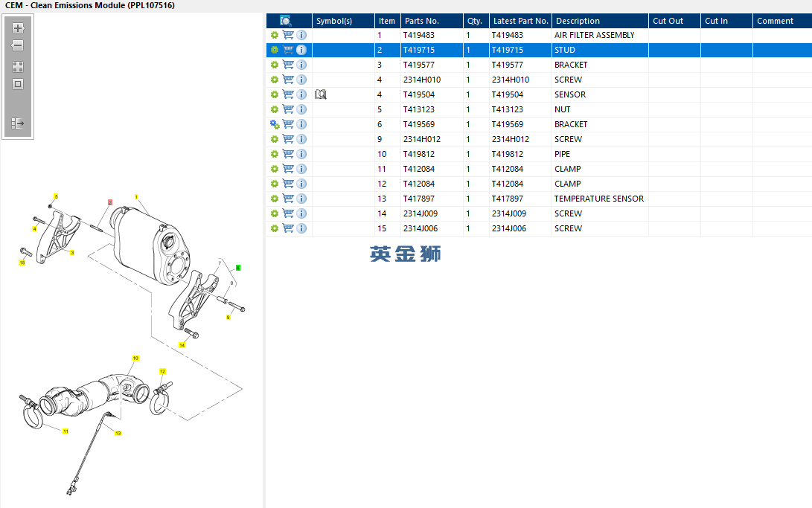Click the Comment column header
This screenshot has height=508, width=812.
(782, 21)
